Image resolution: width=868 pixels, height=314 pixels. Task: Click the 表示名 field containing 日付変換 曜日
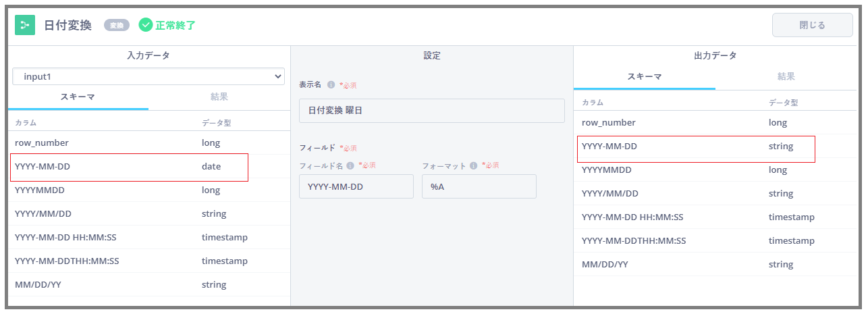432,111
